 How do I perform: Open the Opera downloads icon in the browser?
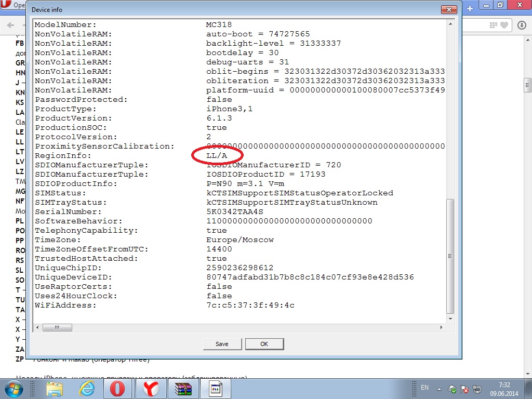522,25
